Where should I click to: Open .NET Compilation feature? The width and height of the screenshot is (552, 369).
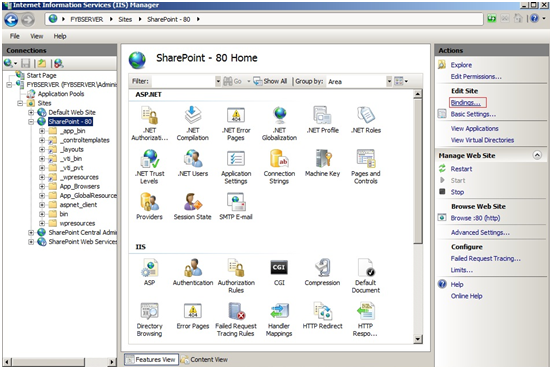tap(193, 123)
